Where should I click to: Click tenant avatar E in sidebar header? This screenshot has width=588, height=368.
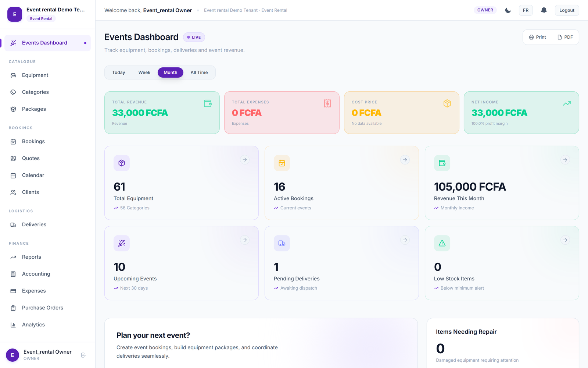[15, 14]
